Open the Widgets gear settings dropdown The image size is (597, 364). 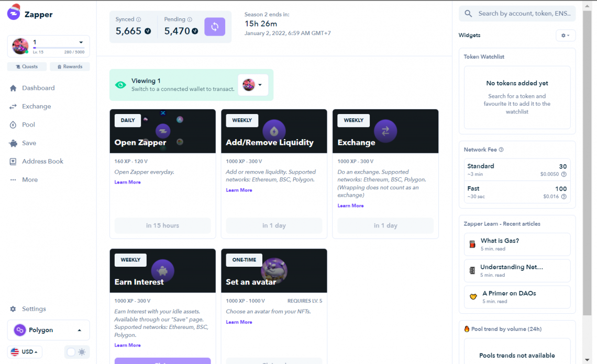pyautogui.click(x=566, y=36)
